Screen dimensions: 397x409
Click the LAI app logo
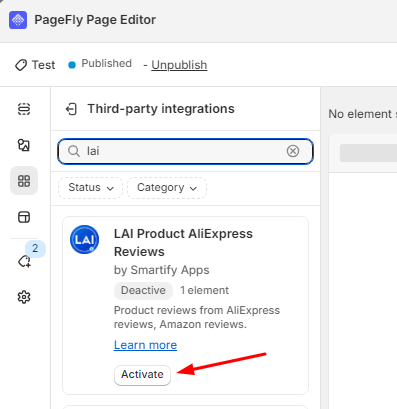tap(85, 239)
